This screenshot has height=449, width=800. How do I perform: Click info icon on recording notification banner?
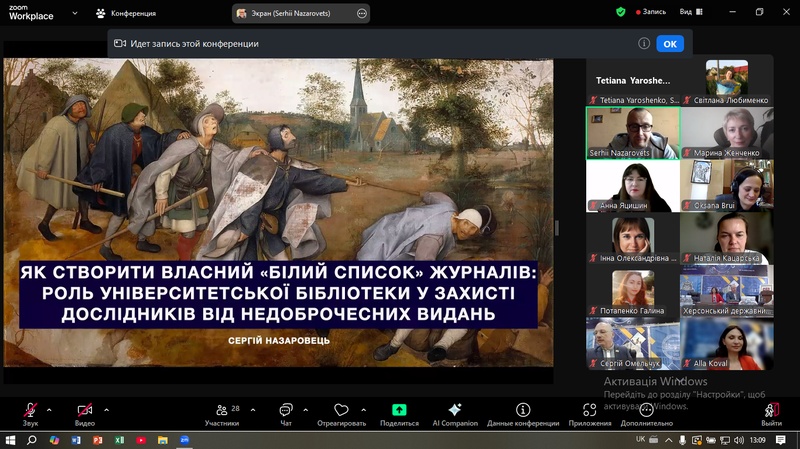(644, 43)
